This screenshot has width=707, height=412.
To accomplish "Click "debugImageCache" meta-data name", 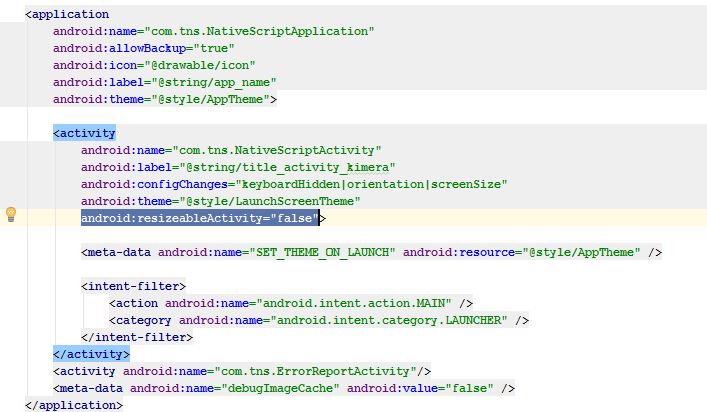I will pyautogui.click(x=280, y=389).
